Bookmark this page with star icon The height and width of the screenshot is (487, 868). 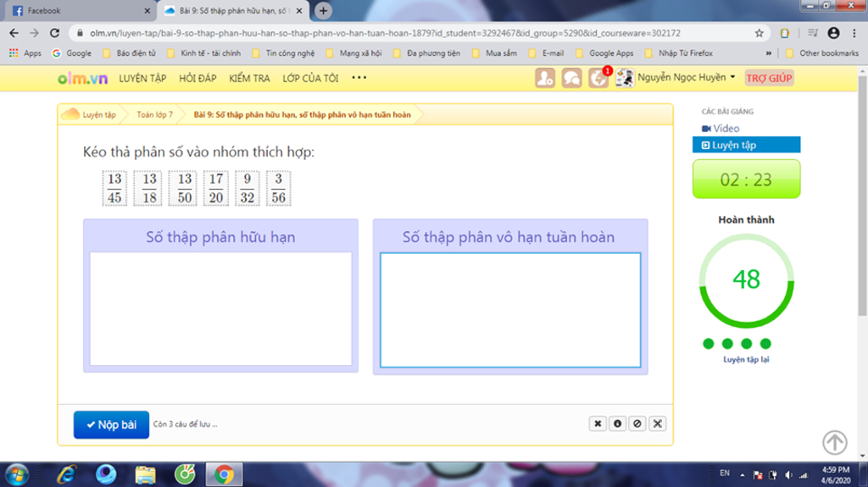[x=759, y=33]
